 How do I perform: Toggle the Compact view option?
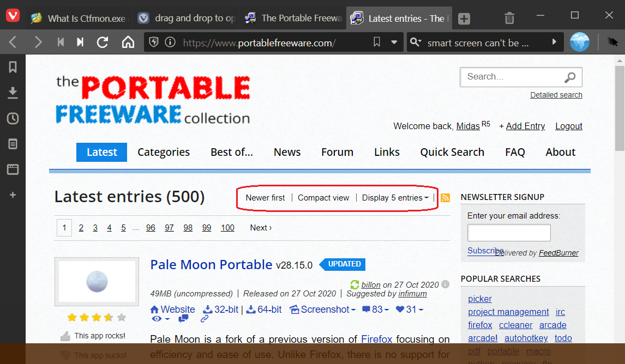click(x=323, y=198)
